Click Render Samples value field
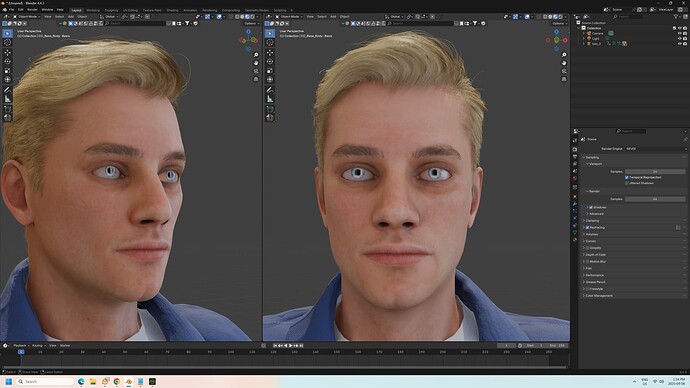 (655, 199)
